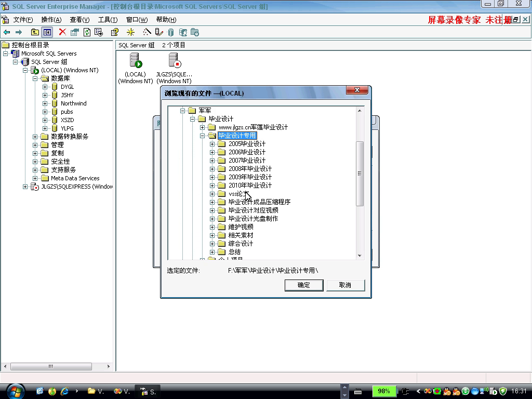The width and height of the screenshot is (532, 399).
Task: Open the 工具(T) menu
Action: [108, 20]
